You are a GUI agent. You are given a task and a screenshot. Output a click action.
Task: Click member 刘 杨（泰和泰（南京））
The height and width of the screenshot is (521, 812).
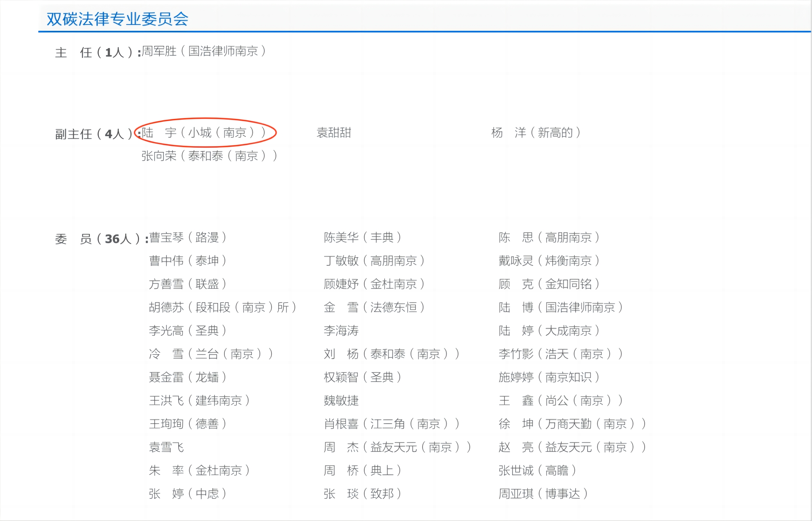tap(392, 354)
